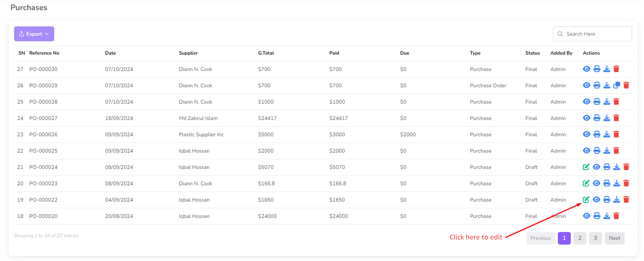The image size is (644, 261).
Task: Sort table by G.Total column header
Action: coord(266,53)
